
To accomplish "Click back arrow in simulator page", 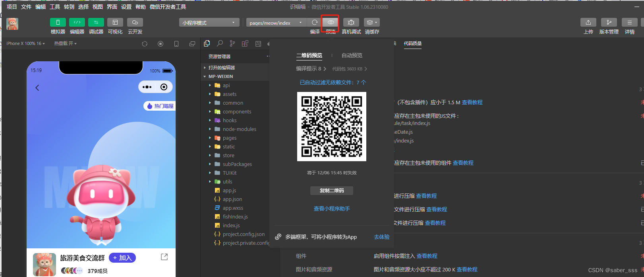I will pos(37,88).
